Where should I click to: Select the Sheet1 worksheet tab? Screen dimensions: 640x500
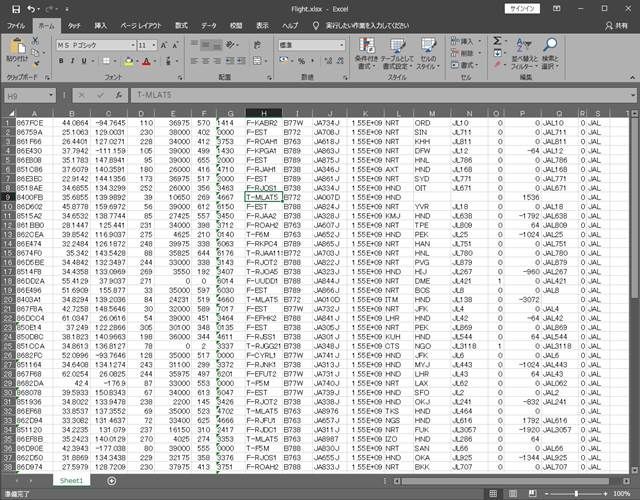[71, 480]
